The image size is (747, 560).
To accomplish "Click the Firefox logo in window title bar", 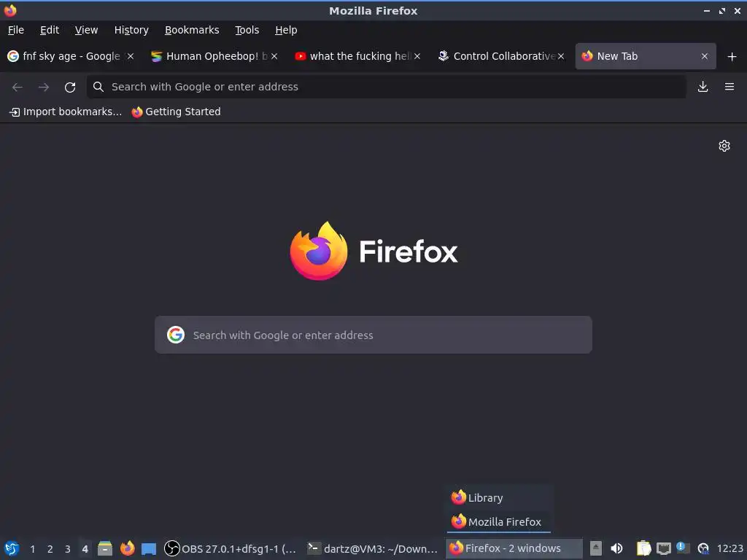I will (x=10, y=10).
